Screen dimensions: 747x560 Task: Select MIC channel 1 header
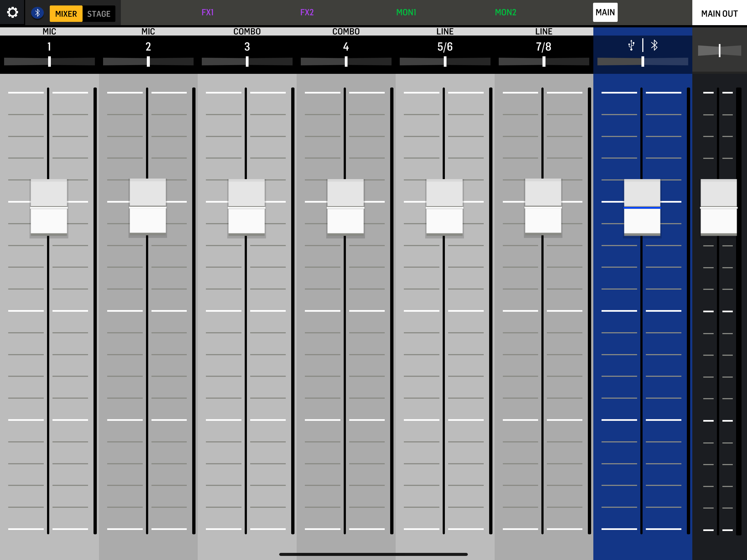click(x=49, y=46)
